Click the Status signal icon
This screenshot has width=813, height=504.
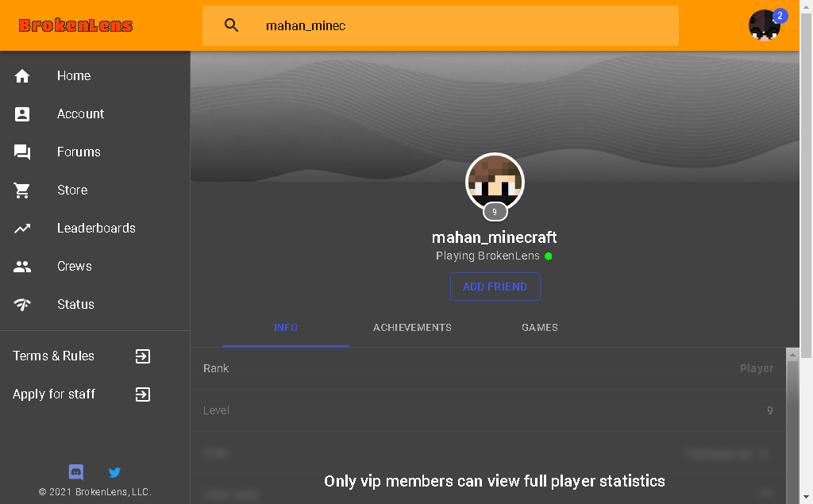(x=21, y=304)
